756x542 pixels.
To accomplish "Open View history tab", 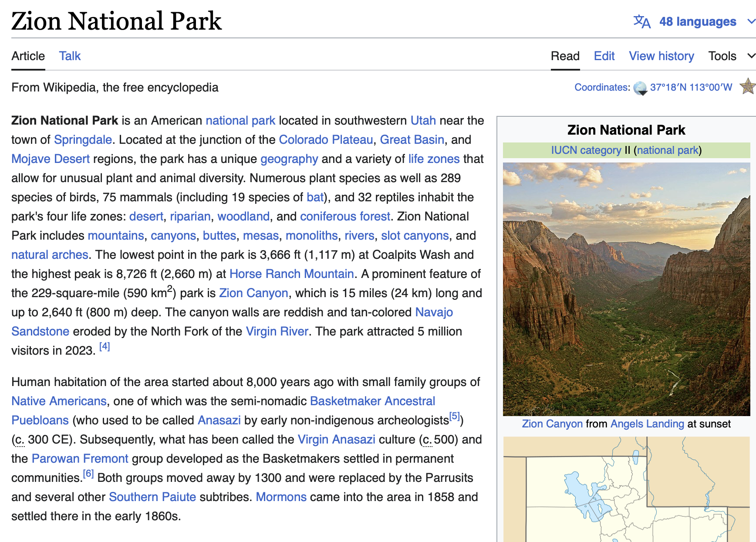I will (x=661, y=56).
